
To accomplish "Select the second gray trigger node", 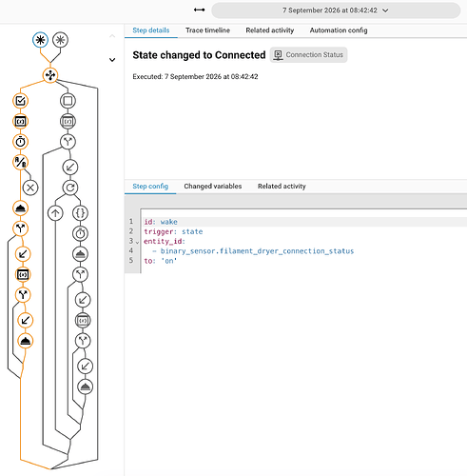I will pos(60,40).
